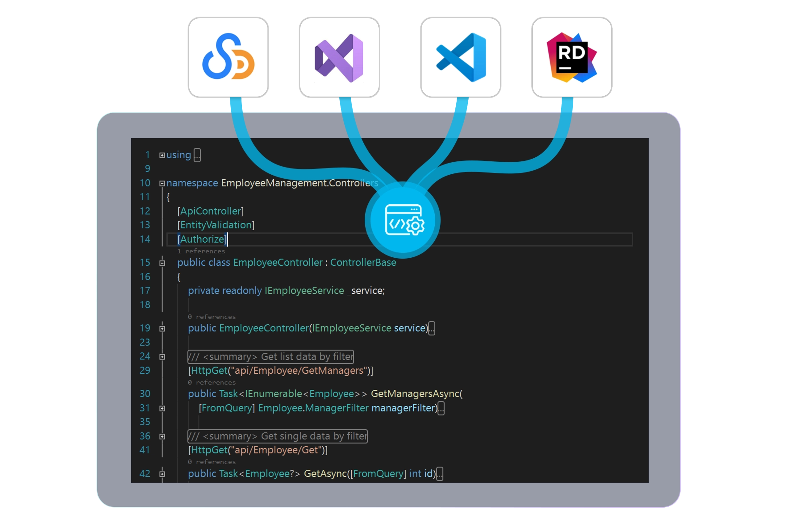The image size is (798, 532).
Task: Click the GetManagersAsync method name
Action: point(415,394)
